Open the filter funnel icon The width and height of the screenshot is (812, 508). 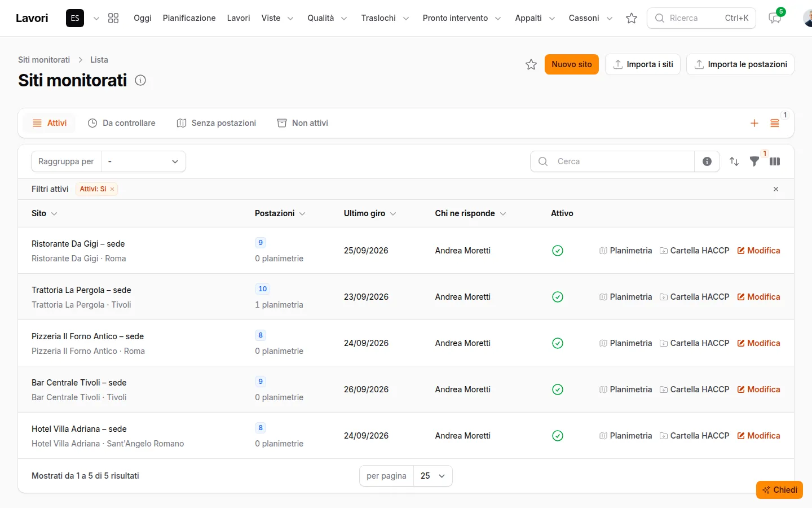coord(754,161)
